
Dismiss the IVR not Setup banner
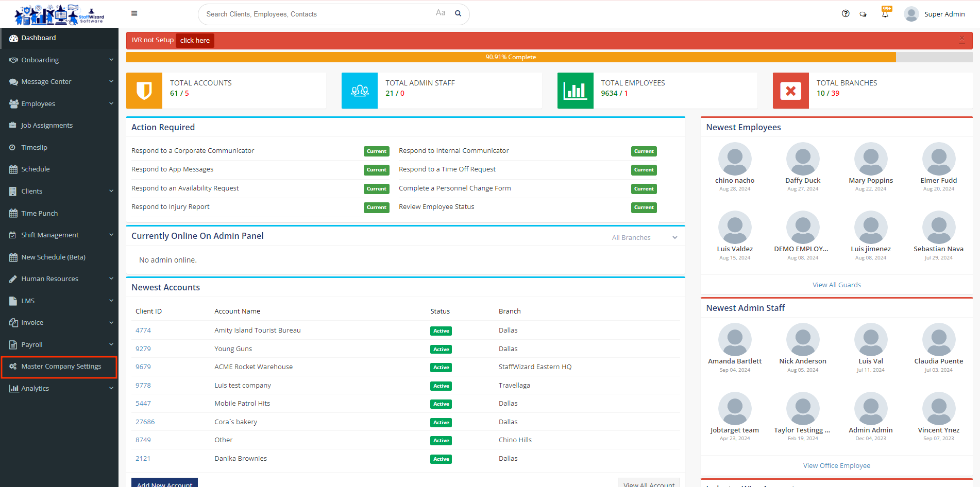coord(961,40)
